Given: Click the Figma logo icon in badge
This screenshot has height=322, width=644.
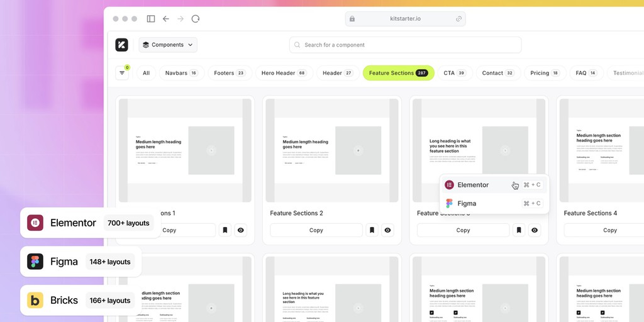Looking at the screenshot, I should (35, 262).
